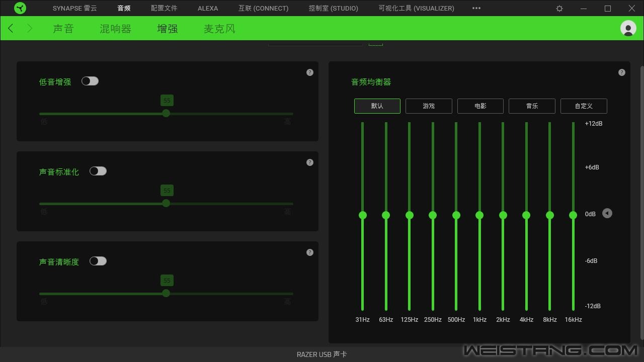Open the user profile avatar
Screen dimensions: 644x362
click(x=628, y=28)
